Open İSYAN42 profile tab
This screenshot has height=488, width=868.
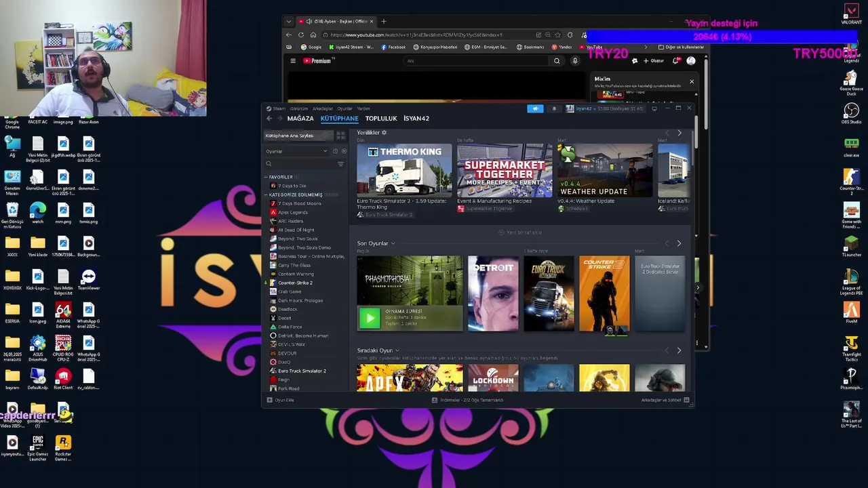tap(416, 119)
